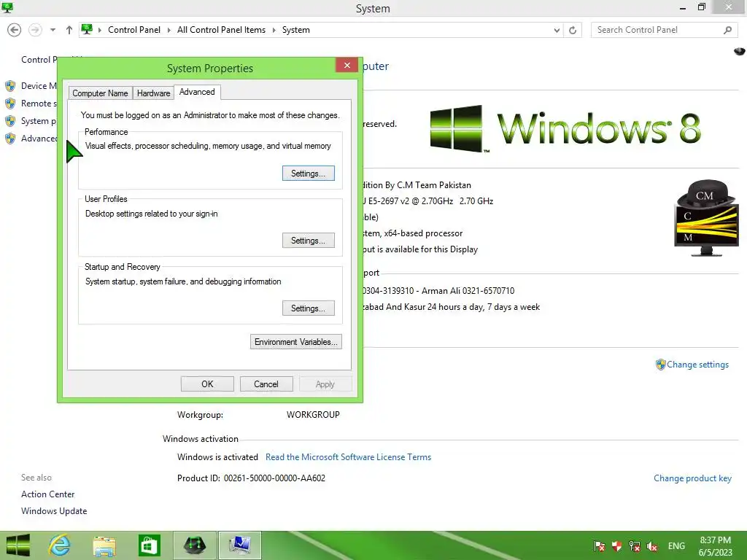Click the CM team monitor logo
747x560 pixels.
tap(707, 218)
